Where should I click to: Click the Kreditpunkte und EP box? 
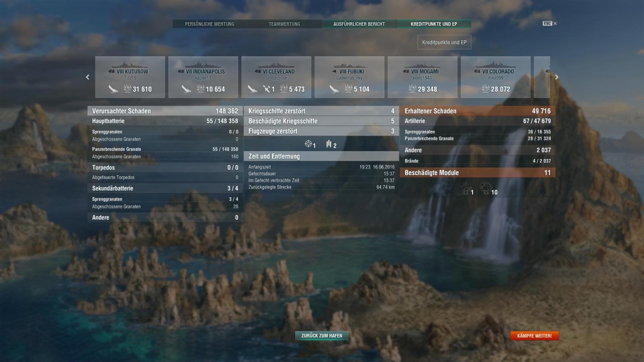point(444,42)
